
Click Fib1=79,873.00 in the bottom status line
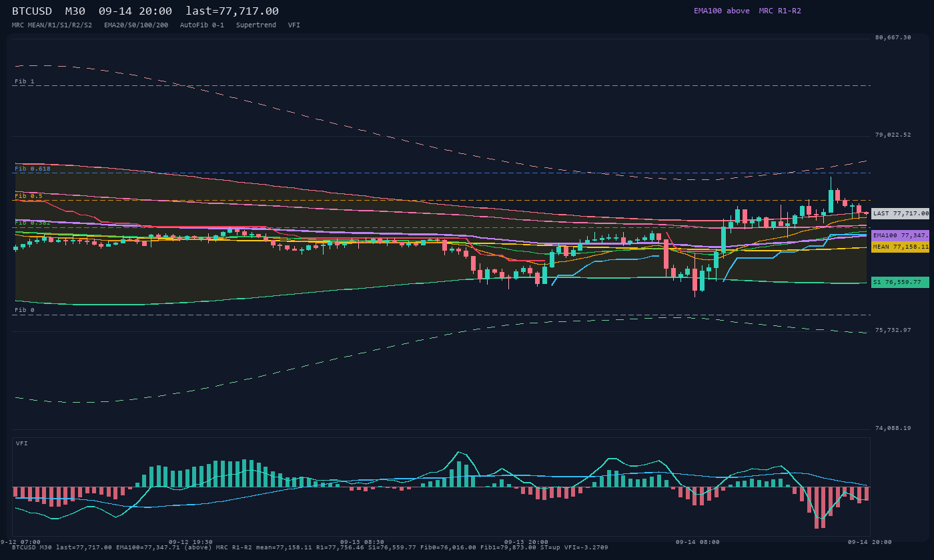pos(508,547)
